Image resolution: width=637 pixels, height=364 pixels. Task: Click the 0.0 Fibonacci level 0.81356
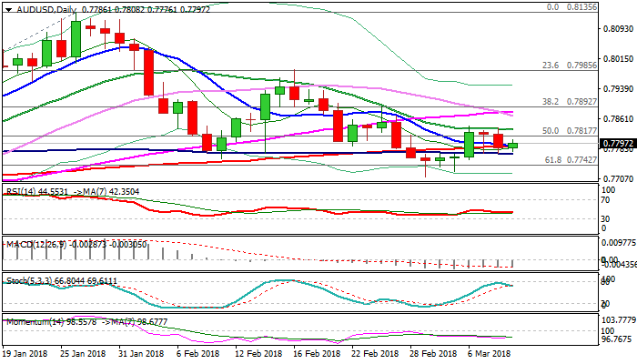pyautogui.click(x=572, y=7)
